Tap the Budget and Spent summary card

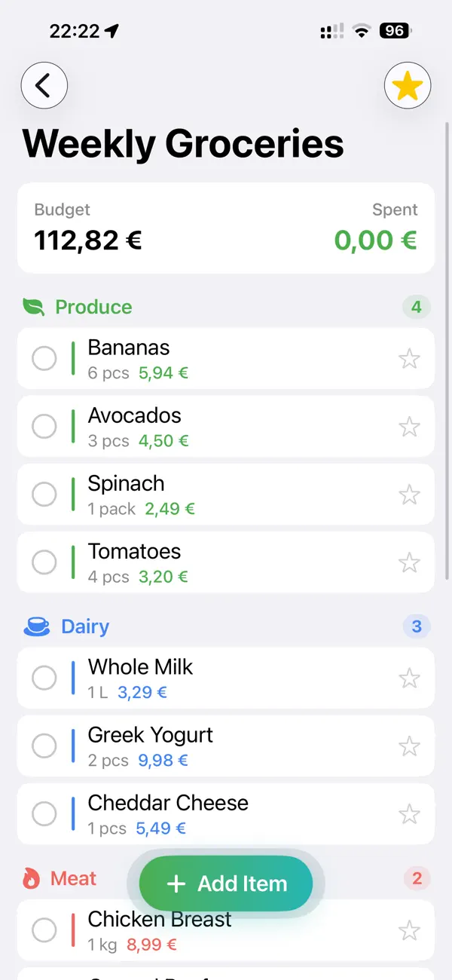click(224, 228)
